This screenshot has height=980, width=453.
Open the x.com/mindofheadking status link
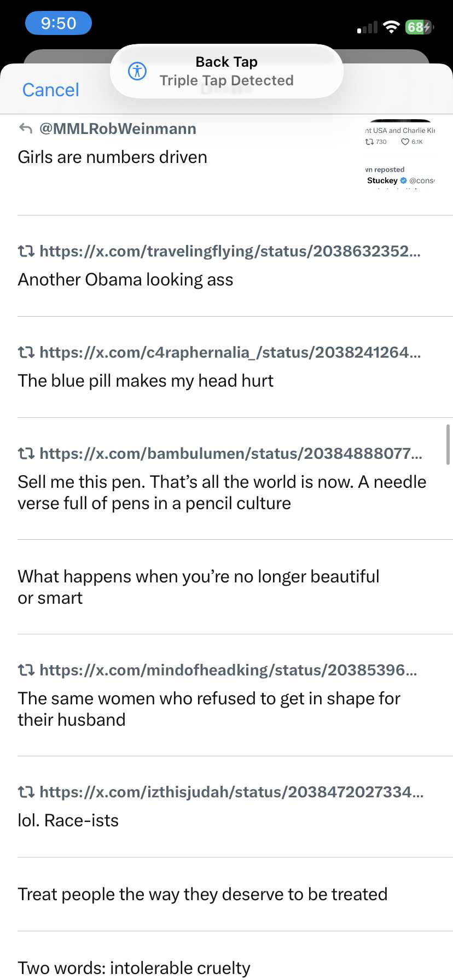(x=228, y=670)
